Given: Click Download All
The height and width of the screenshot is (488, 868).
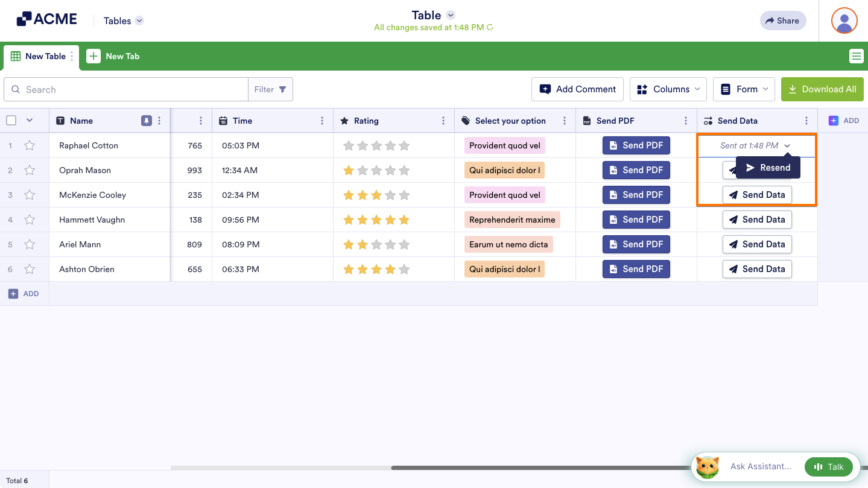Looking at the screenshot, I should pyautogui.click(x=822, y=89).
